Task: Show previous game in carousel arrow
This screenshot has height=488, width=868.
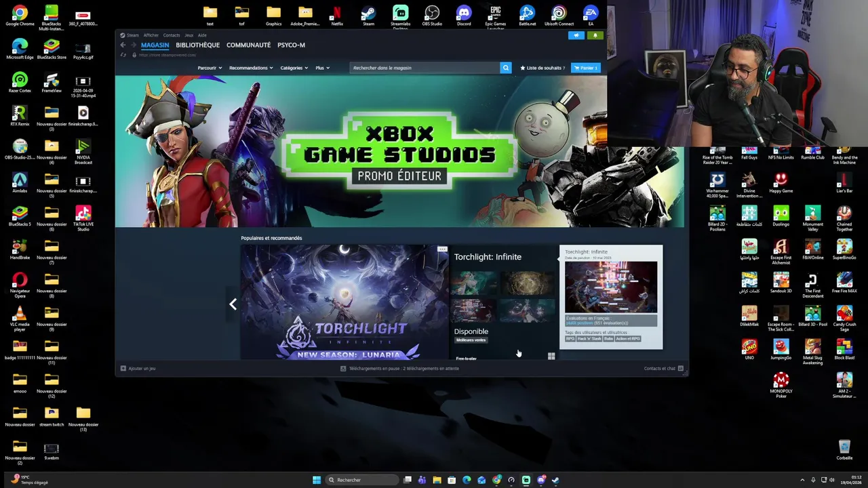Action: click(x=233, y=304)
